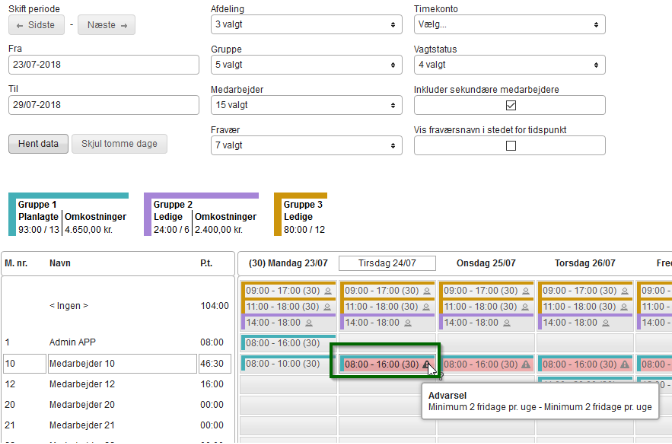Viewport: 672px width, 444px height.
Task: Uncheck Inkluder sekundære medarbejdere checkbox
Action: click(510, 105)
